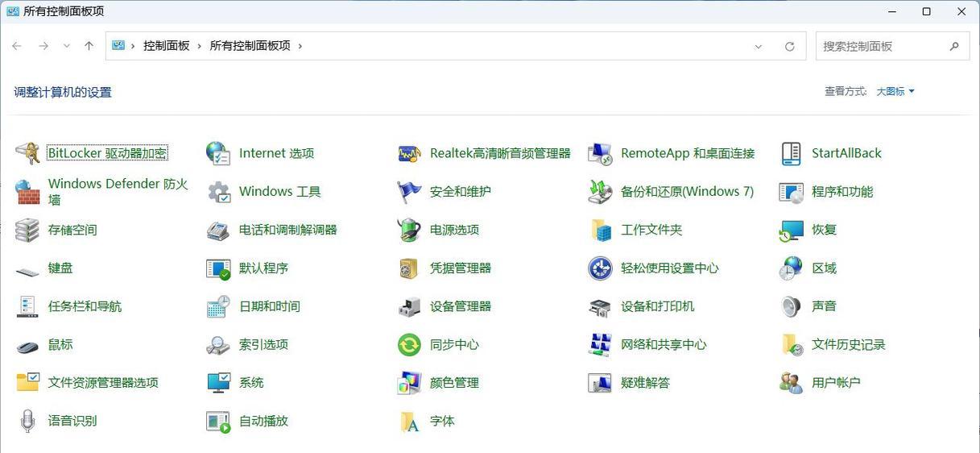Open the 颜色管理 icon

[409, 383]
